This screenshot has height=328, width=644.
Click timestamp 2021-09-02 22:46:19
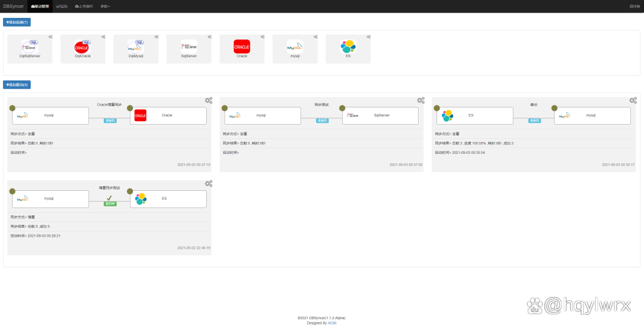point(194,248)
